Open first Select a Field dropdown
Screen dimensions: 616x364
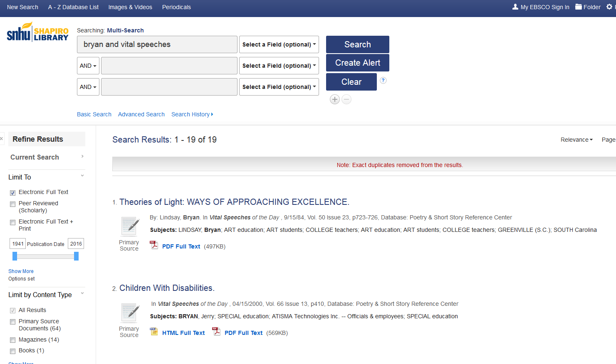(x=279, y=44)
